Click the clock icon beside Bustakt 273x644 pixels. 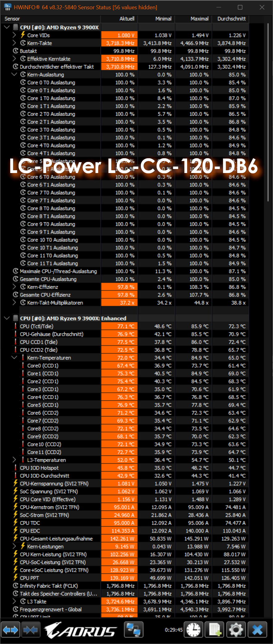(x=15, y=51)
